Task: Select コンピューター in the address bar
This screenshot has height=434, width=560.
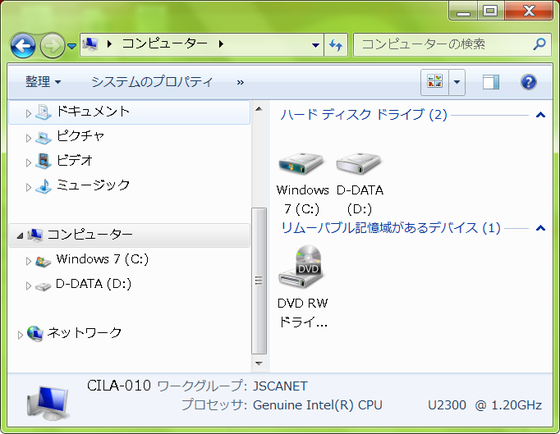Action: pyautogui.click(x=165, y=44)
